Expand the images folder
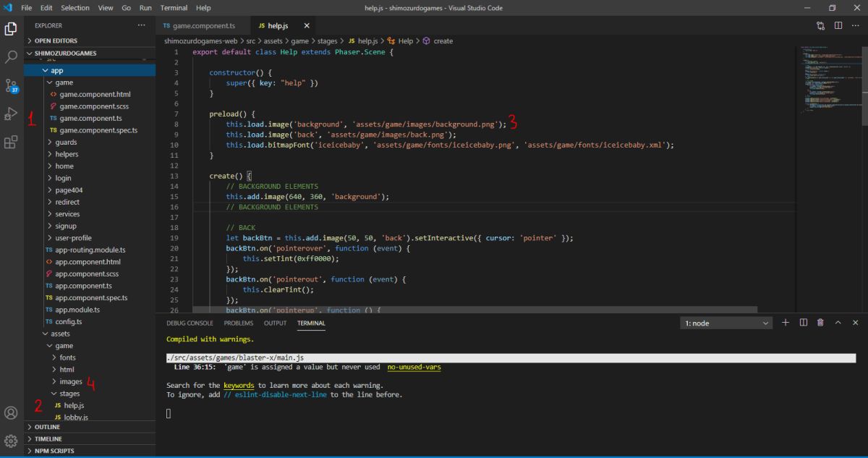The image size is (868, 458). coord(90,381)
